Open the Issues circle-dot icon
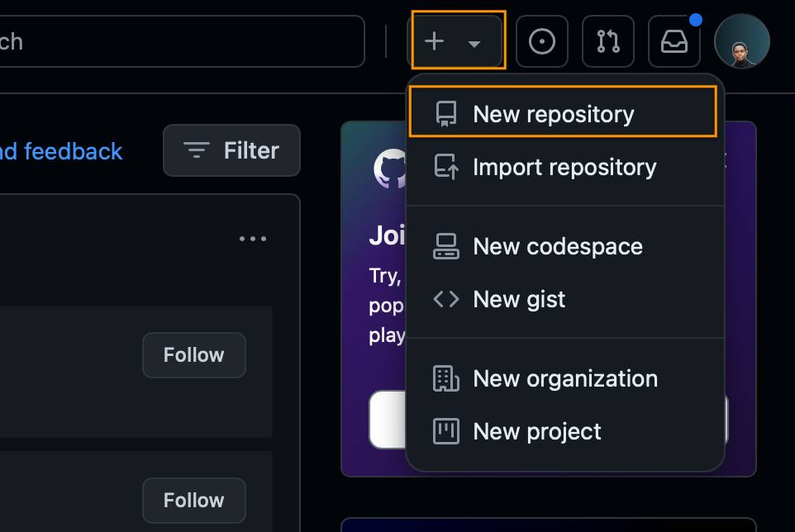 click(x=541, y=41)
